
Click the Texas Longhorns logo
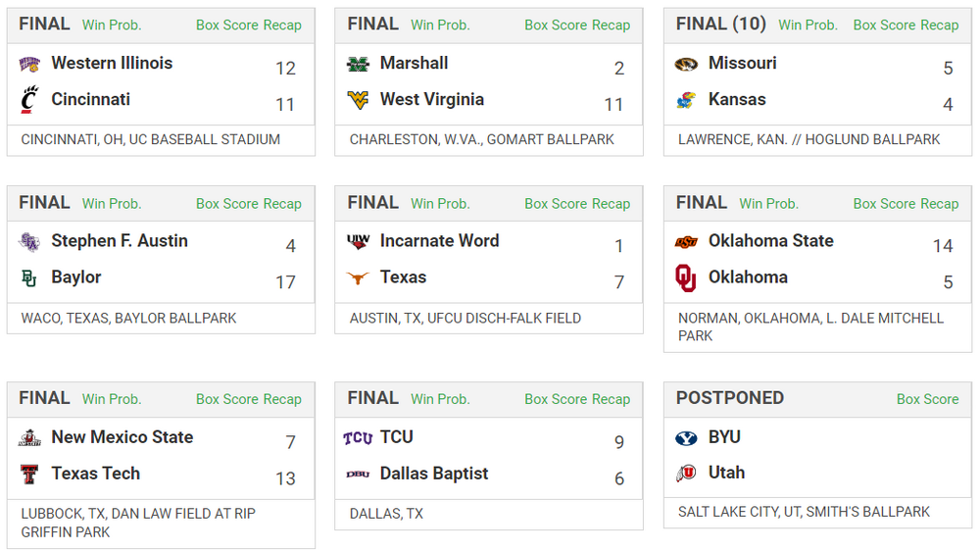click(358, 277)
